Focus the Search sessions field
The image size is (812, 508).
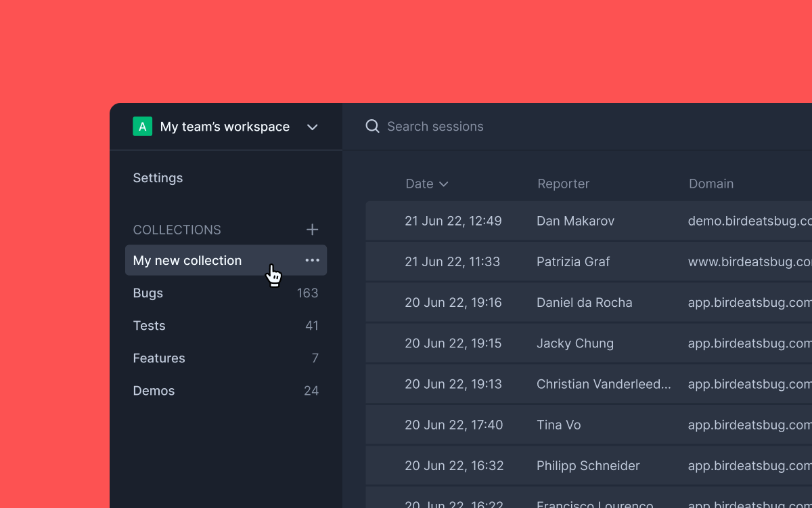coord(435,127)
